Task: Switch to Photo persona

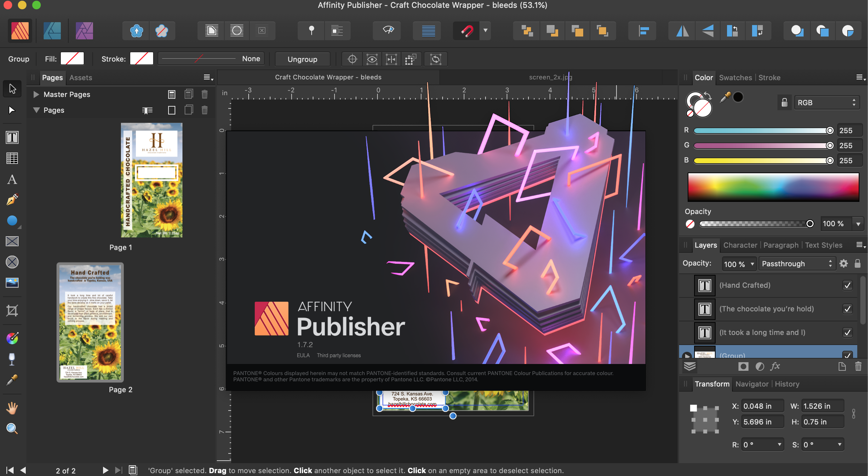Action: pyautogui.click(x=84, y=31)
